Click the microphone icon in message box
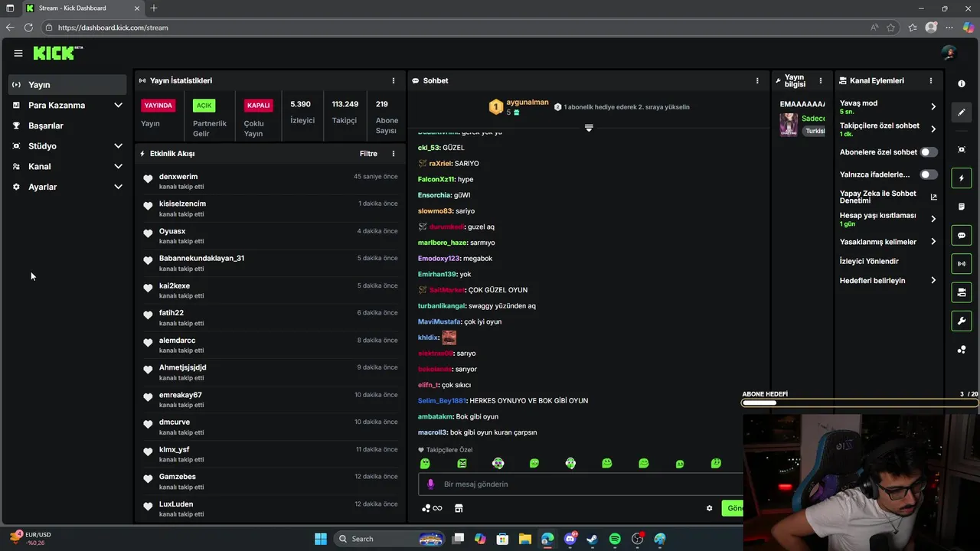The width and height of the screenshot is (980, 551). click(x=430, y=484)
